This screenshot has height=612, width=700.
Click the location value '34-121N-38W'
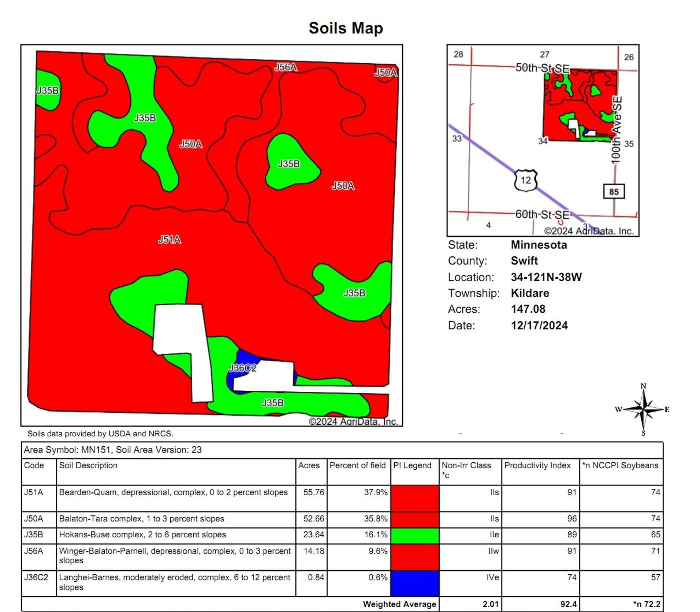coord(546,277)
